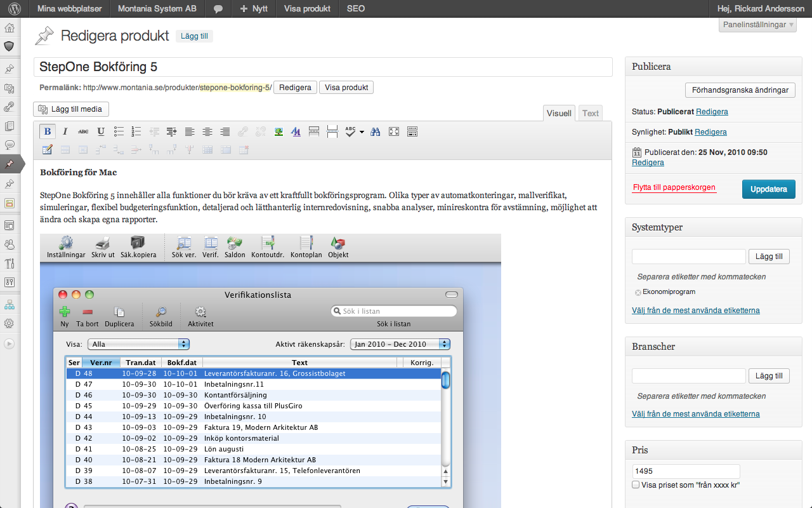This screenshot has width=812, height=508.
Task: Click Flytta till papperskorgen
Action: tap(674, 188)
